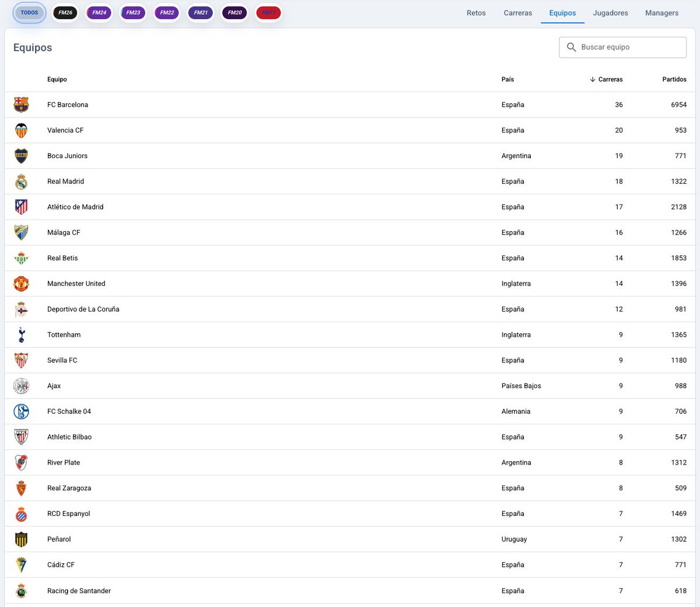Click the Valencia CF crest

pos(21,130)
